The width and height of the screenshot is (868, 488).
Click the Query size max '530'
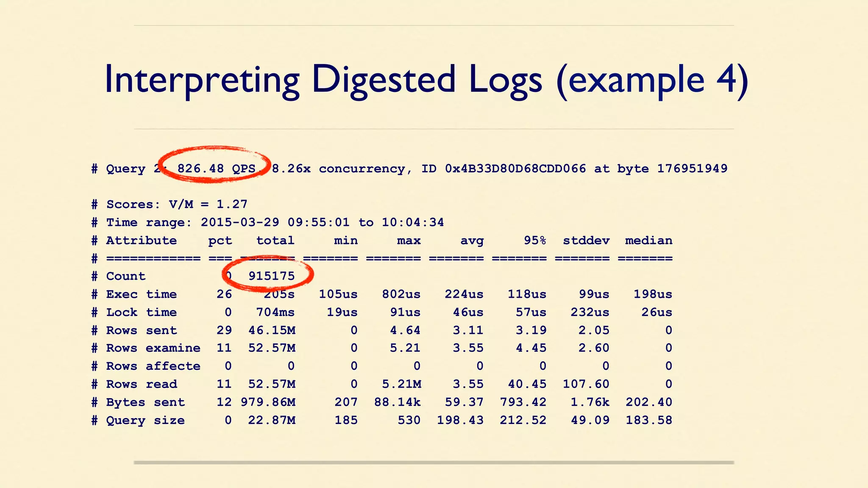pos(409,420)
